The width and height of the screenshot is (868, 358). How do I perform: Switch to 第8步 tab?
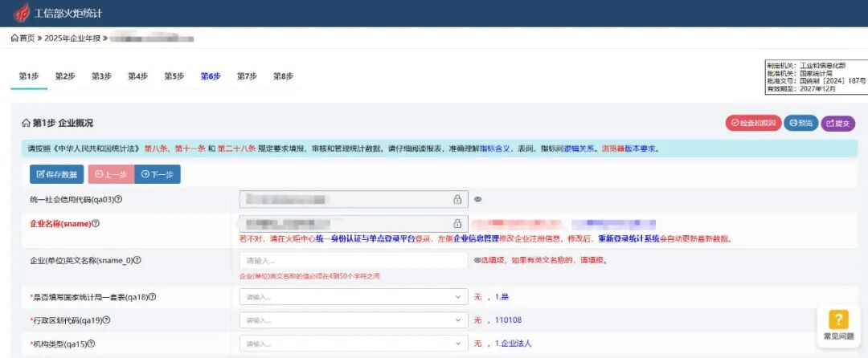pyautogui.click(x=283, y=77)
